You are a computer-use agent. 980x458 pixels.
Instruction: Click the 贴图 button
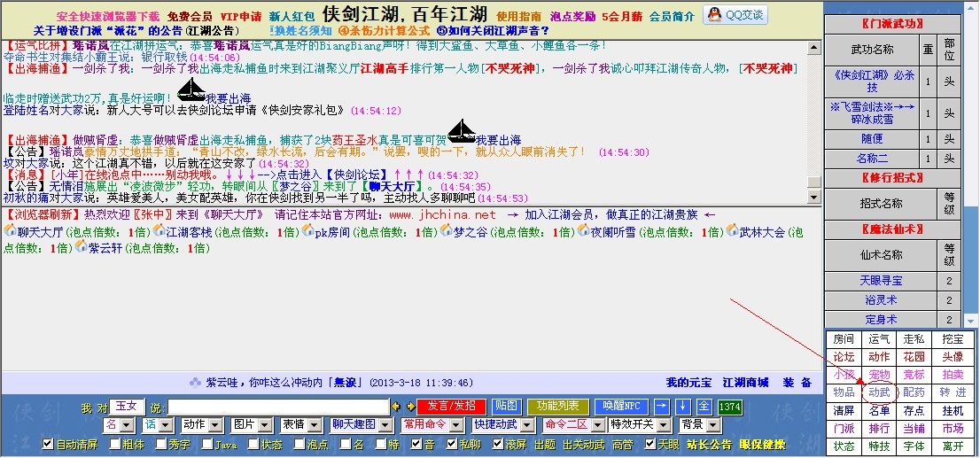(x=506, y=406)
